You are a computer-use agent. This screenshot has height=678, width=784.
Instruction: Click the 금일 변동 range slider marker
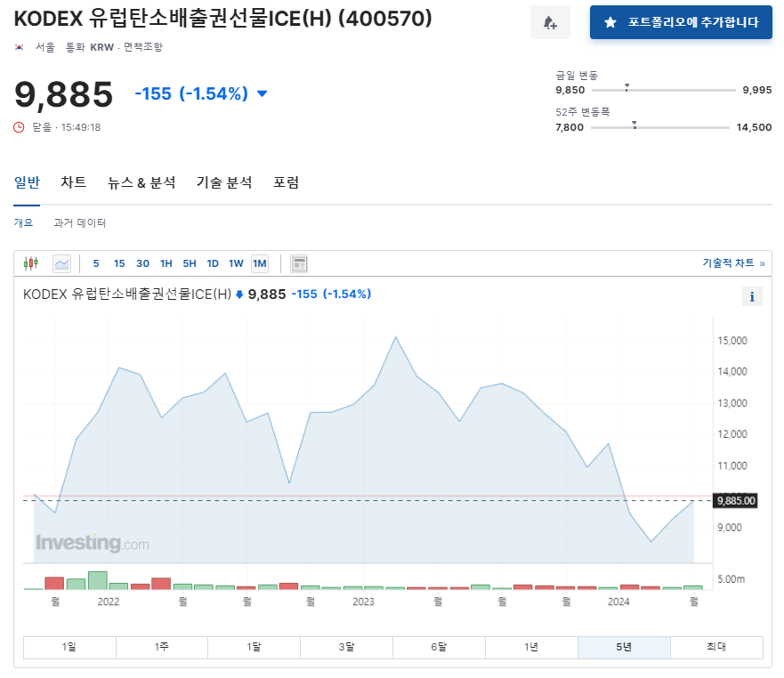coord(627,87)
